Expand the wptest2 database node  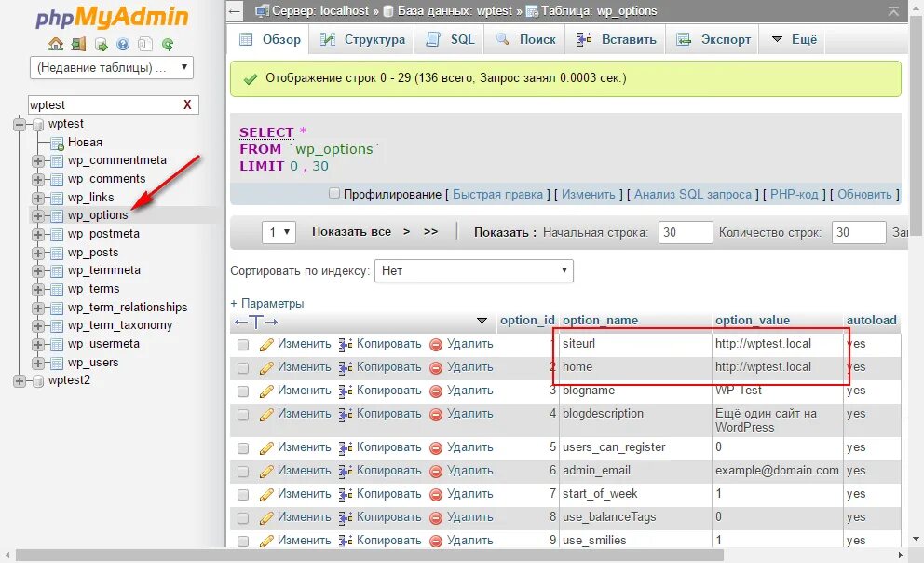pyautogui.click(x=20, y=379)
